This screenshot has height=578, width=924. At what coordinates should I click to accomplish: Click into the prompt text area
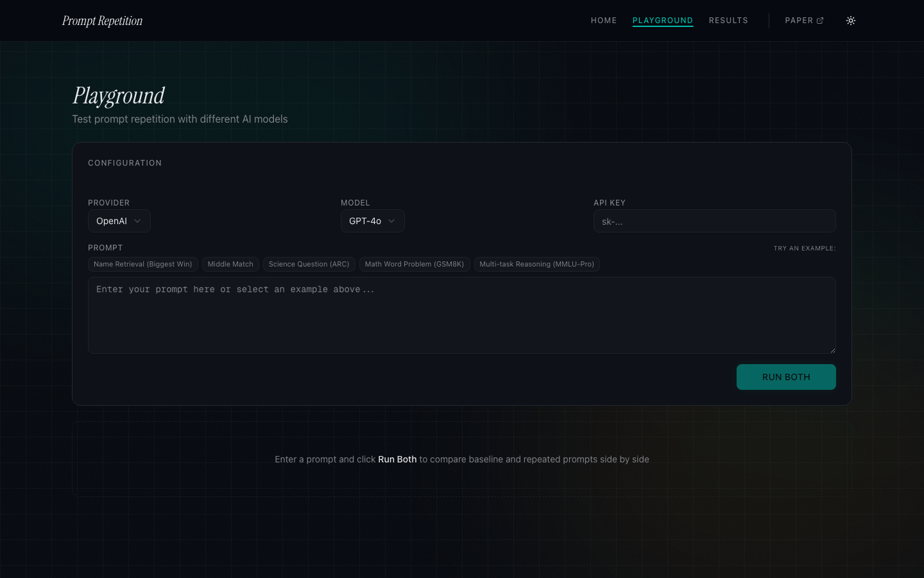click(461, 315)
